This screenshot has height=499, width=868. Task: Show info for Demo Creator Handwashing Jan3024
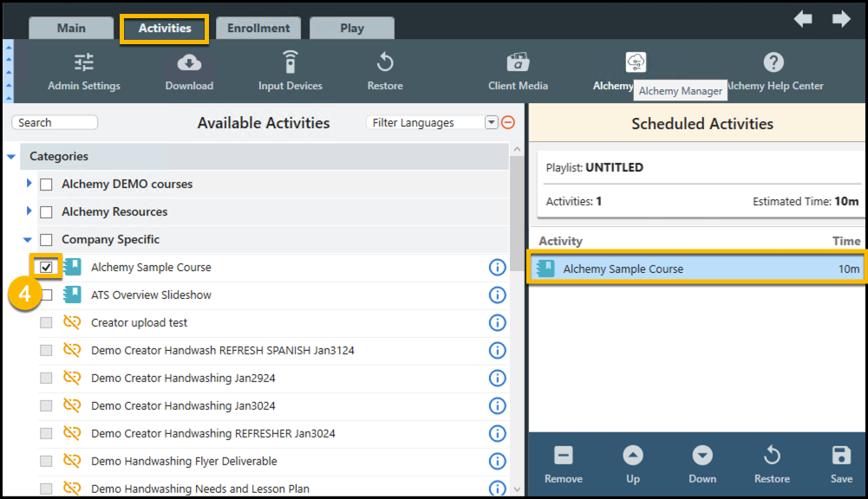pyautogui.click(x=497, y=405)
